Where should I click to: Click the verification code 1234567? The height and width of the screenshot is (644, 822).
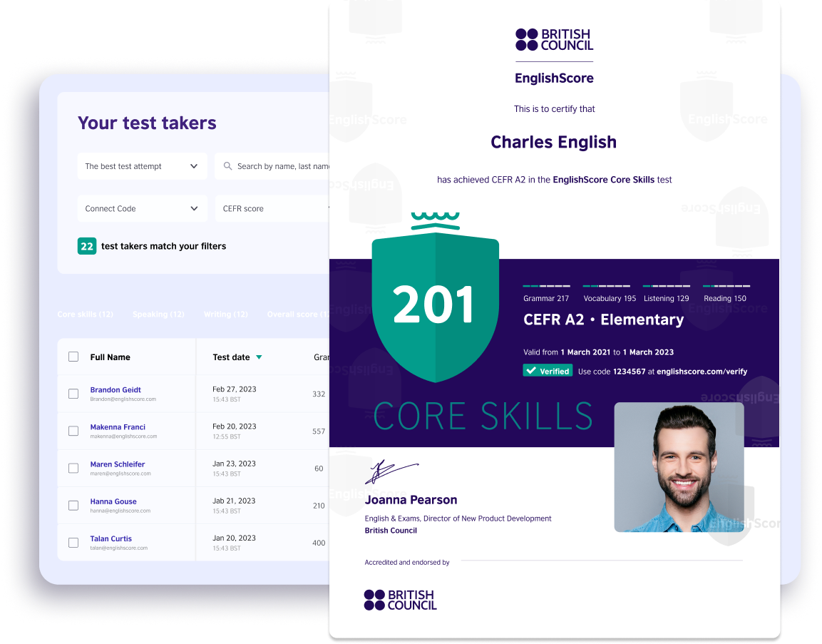(629, 372)
